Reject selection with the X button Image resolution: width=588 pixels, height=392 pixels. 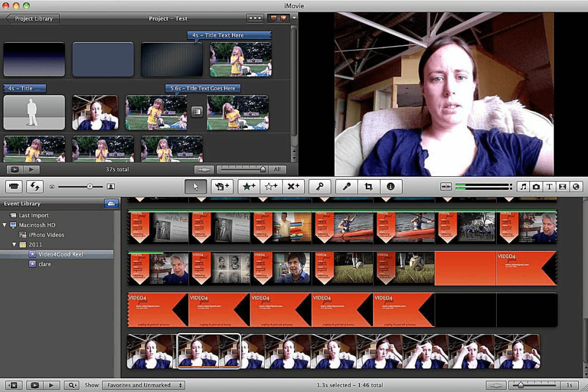click(293, 187)
